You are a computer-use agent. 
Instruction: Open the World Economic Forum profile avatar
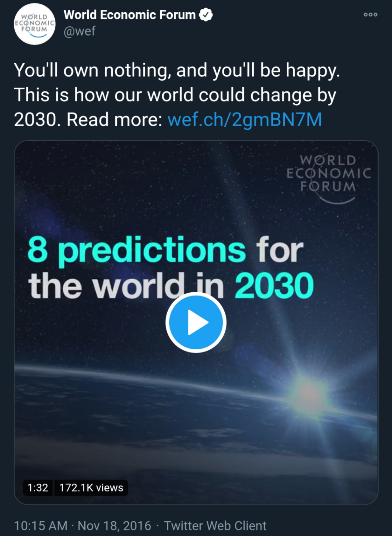point(35,24)
